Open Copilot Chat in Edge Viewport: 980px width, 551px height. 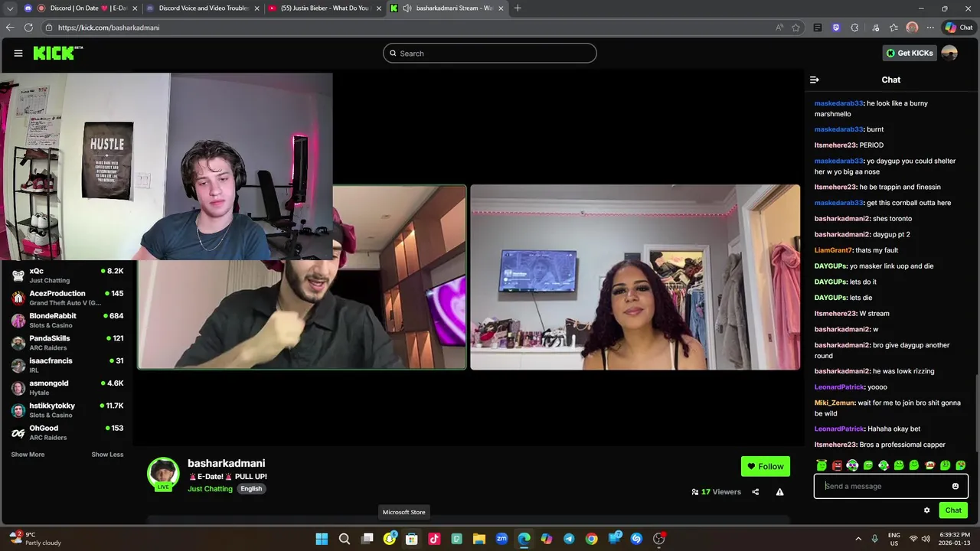[x=959, y=28]
